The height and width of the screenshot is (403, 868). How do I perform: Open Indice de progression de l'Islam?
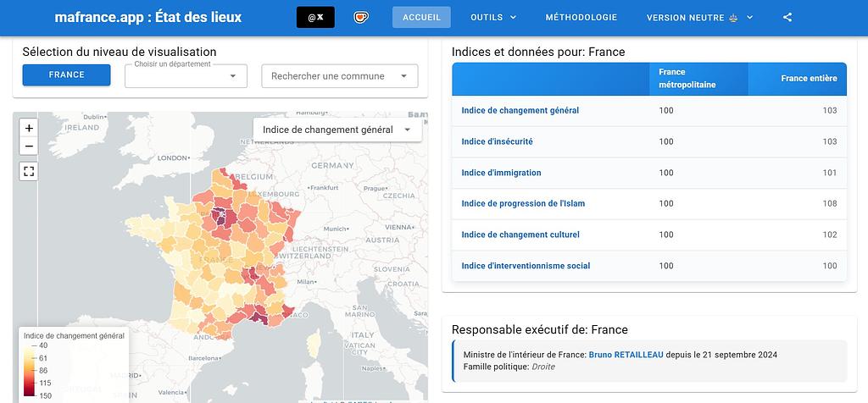[523, 203]
